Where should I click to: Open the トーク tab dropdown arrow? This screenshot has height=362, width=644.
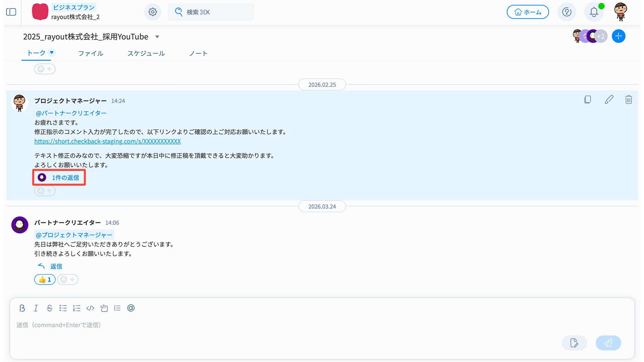(x=52, y=52)
